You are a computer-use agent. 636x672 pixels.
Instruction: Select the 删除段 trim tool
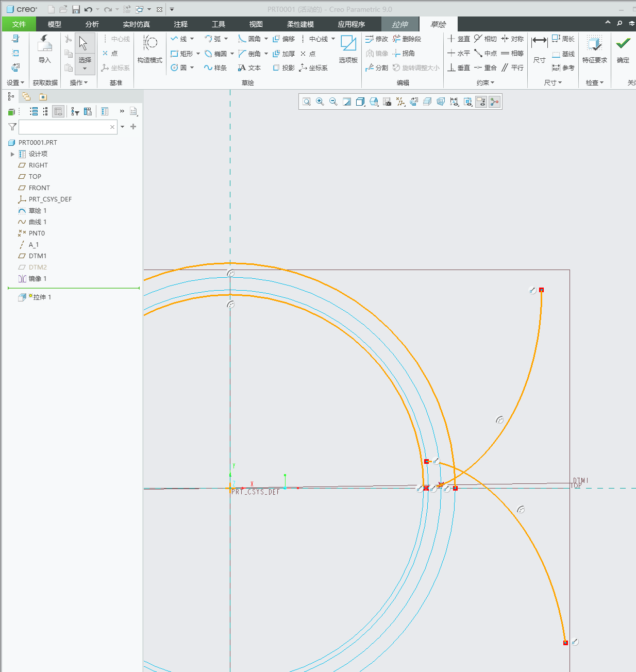[x=407, y=39]
